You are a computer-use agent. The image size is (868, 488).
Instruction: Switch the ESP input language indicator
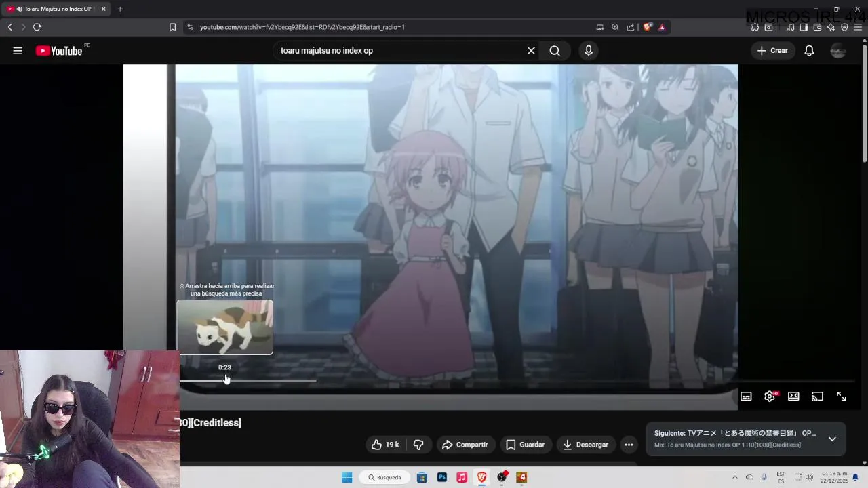[x=781, y=477]
